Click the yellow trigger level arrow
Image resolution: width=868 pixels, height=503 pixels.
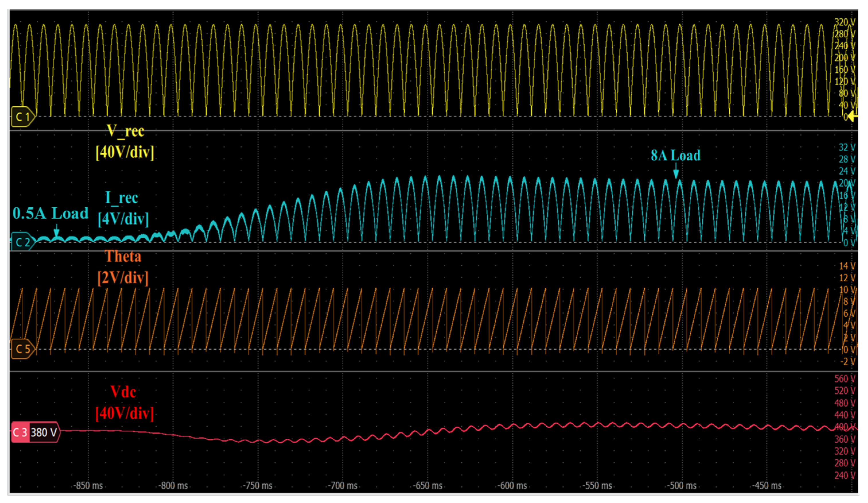(x=852, y=116)
